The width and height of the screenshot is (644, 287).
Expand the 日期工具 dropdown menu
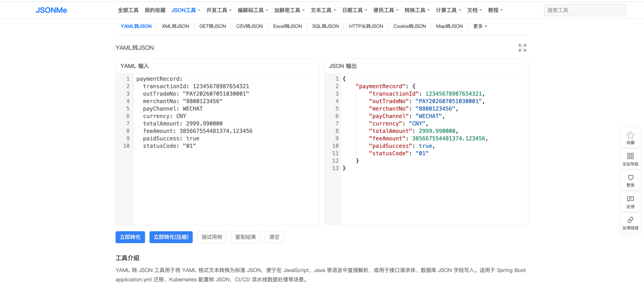(355, 10)
